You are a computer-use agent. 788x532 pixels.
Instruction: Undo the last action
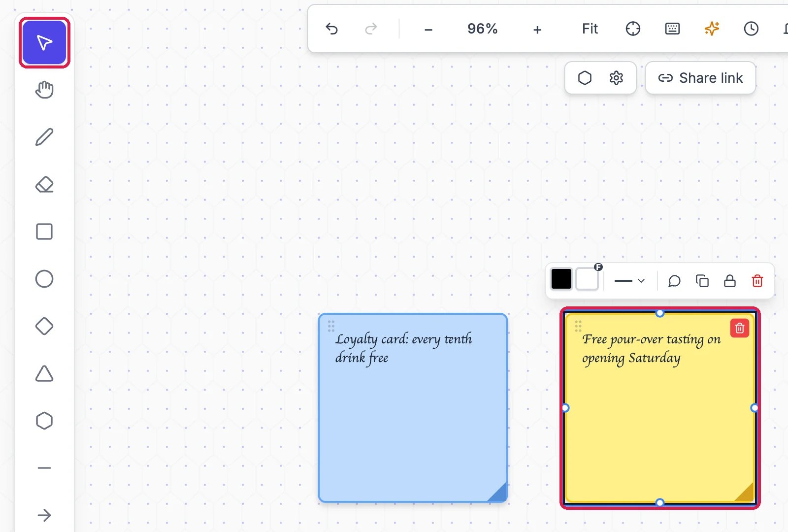332,29
